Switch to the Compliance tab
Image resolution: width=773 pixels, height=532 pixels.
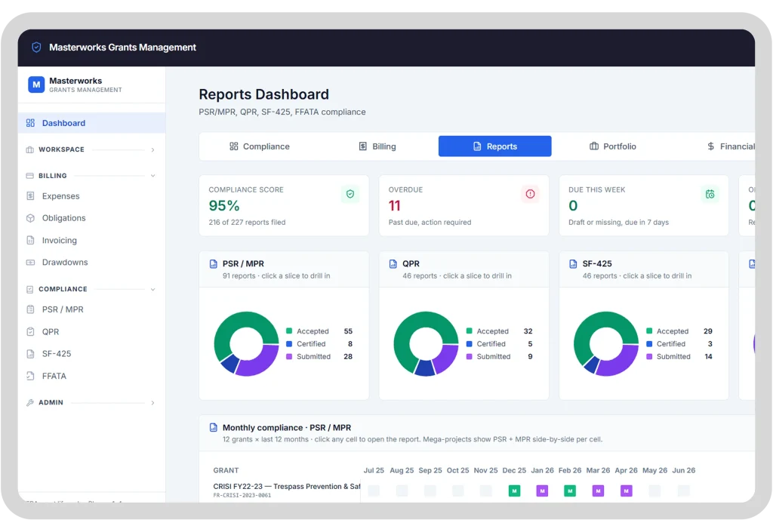click(x=260, y=146)
